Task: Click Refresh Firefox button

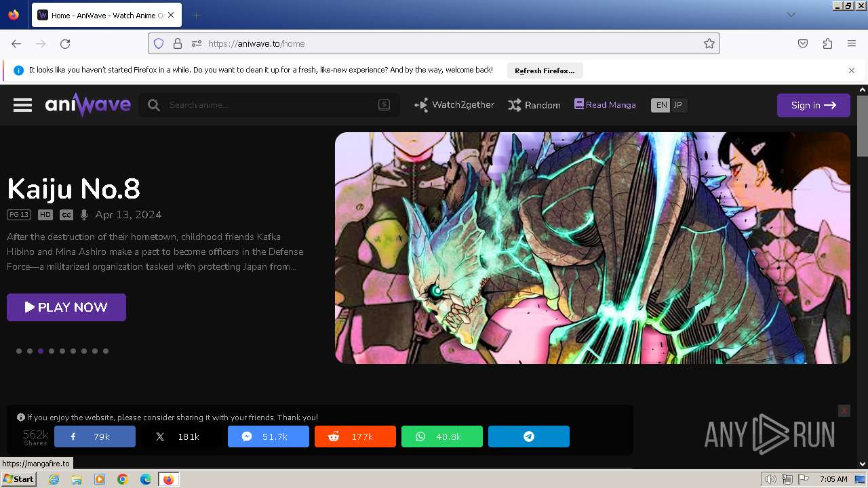Action: 545,70
